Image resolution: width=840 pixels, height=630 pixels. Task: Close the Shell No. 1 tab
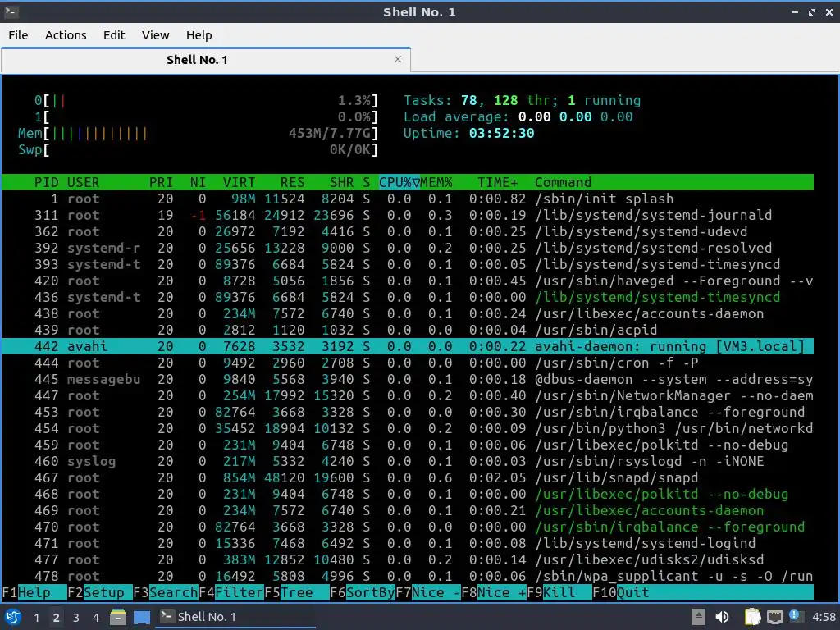tap(398, 59)
